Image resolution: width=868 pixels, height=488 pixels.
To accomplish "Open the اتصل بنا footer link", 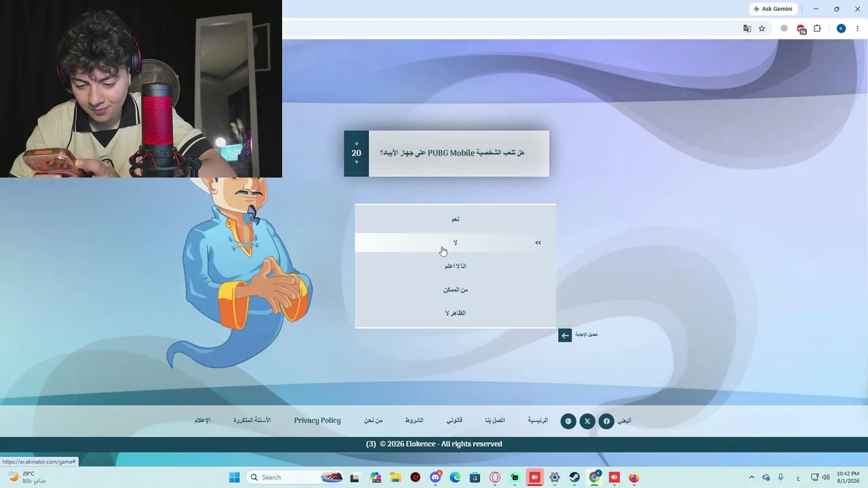I will click(495, 420).
